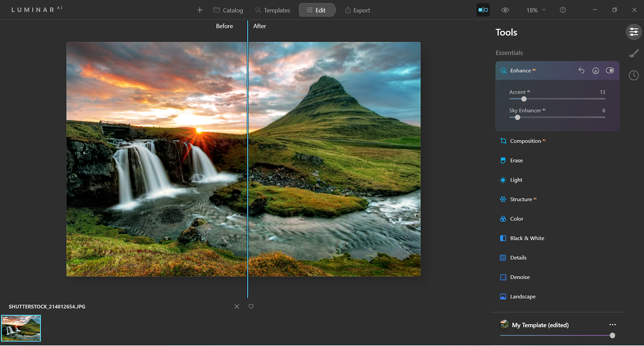
Task: Expand the Light tool section
Action: [516, 180]
